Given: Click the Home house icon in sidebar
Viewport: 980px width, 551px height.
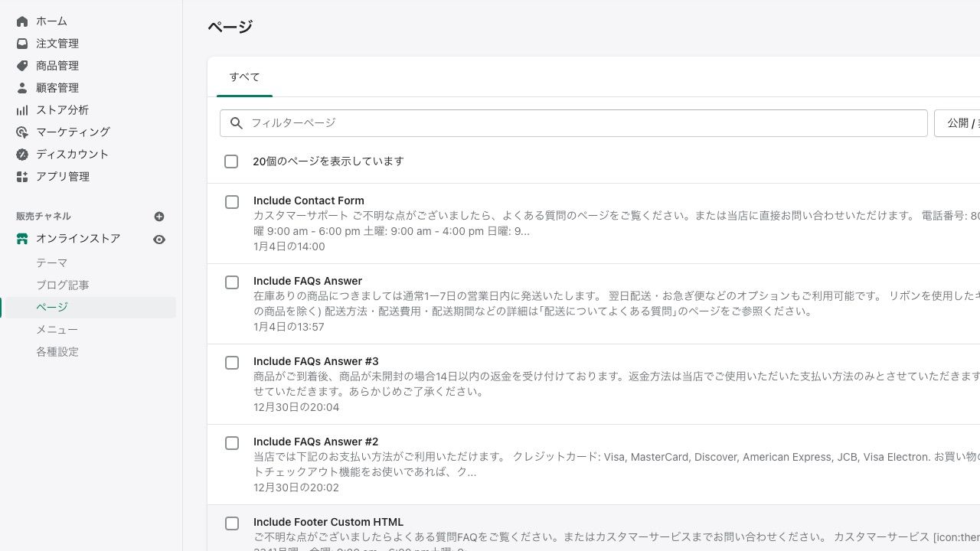Looking at the screenshot, I should (22, 21).
